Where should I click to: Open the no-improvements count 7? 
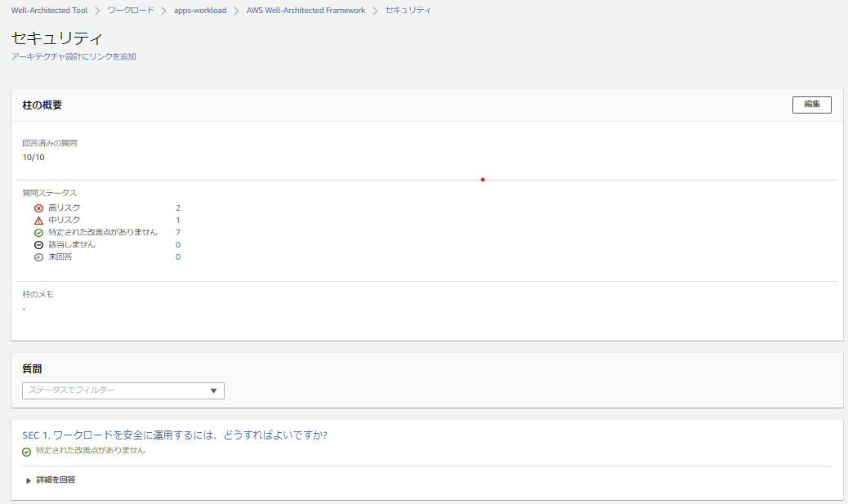tap(178, 233)
